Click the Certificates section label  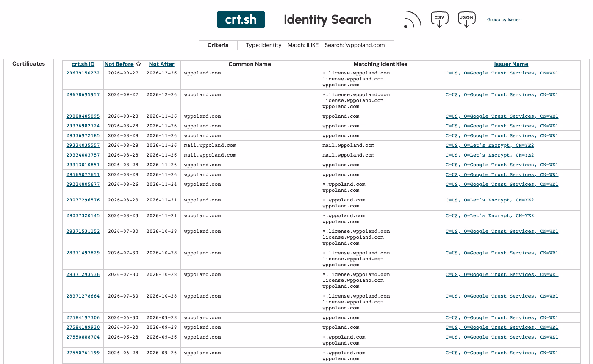tap(28, 64)
